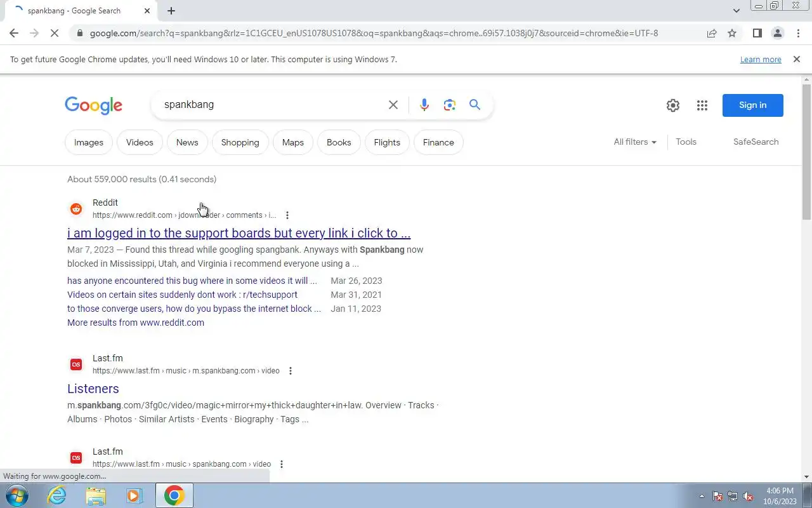Start a voice search with microphone
This screenshot has width=812, height=508.
[424, 105]
